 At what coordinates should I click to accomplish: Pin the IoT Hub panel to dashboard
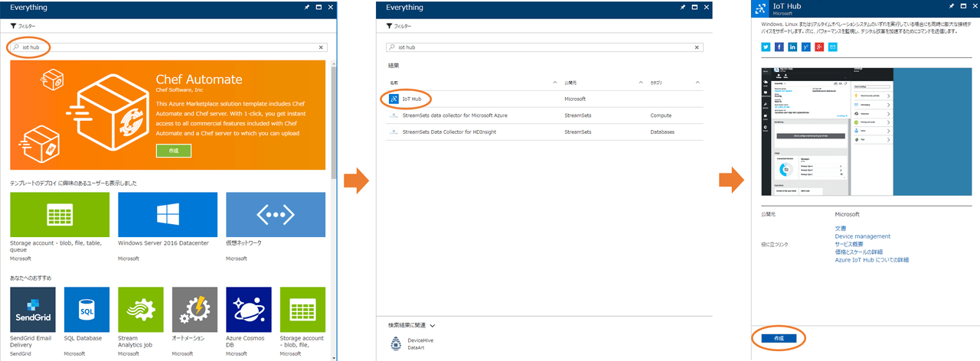pyautogui.click(x=952, y=6)
